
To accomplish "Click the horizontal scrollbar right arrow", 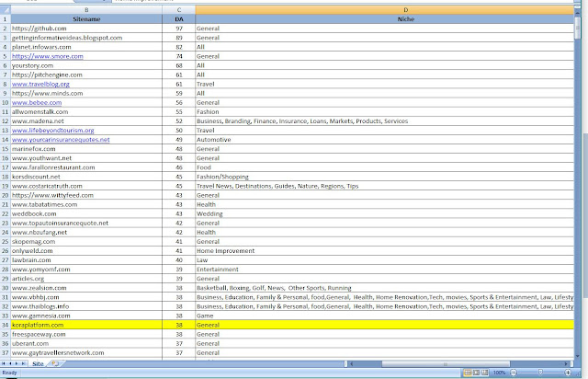I will (x=566, y=363).
